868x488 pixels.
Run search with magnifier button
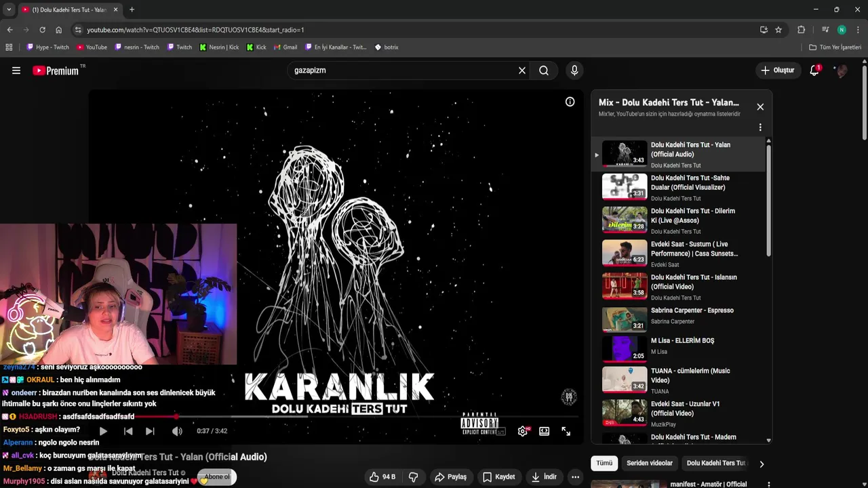(544, 70)
